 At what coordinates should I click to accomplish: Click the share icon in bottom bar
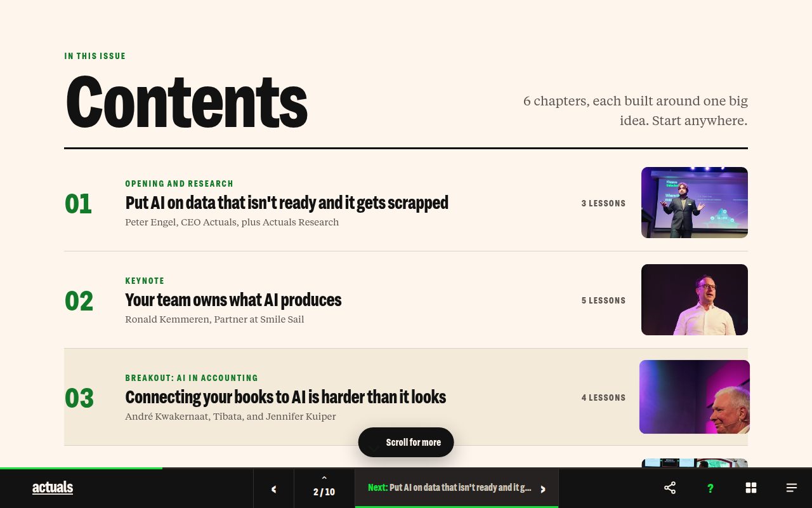670,488
